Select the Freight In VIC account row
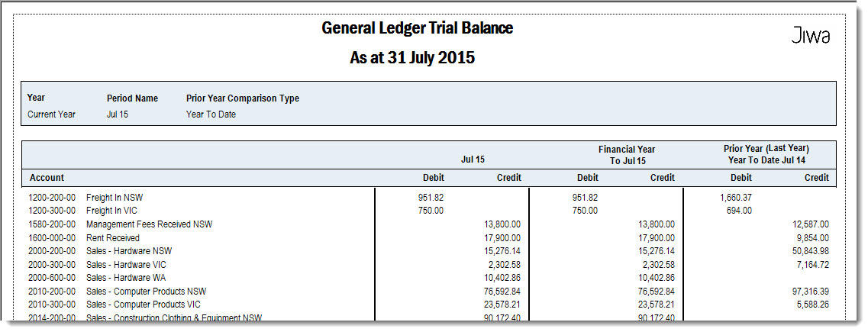868x332 pixels. pos(429,211)
